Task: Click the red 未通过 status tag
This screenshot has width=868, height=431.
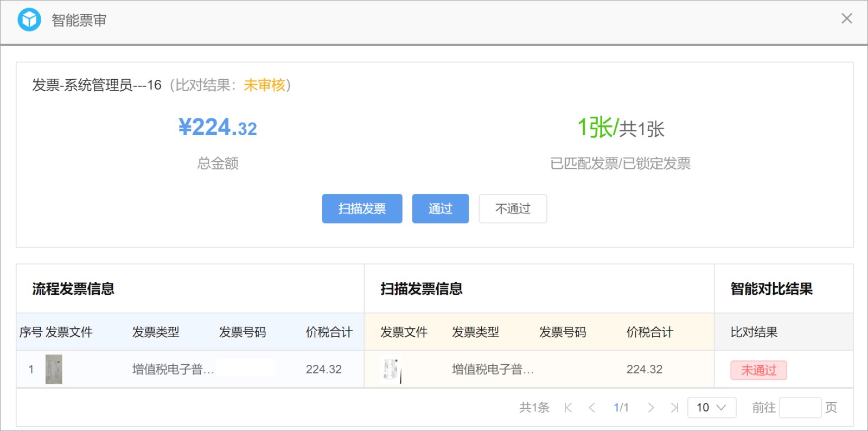Action: (x=758, y=370)
